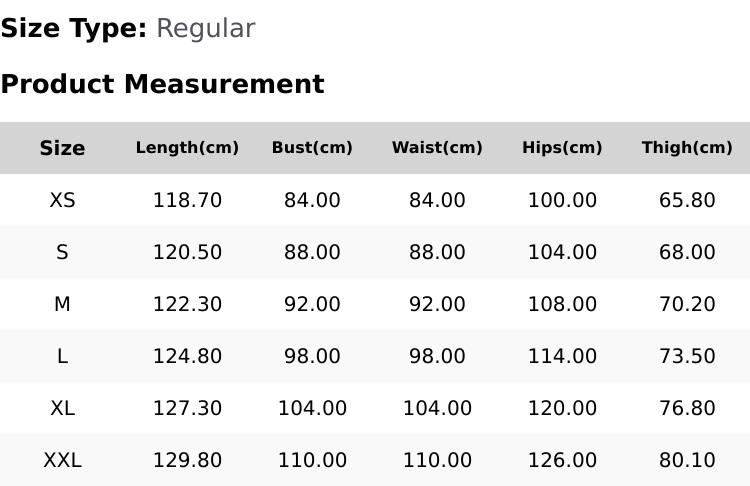
Task: Click the Waist(cm) column header
Action: point(437,148)
